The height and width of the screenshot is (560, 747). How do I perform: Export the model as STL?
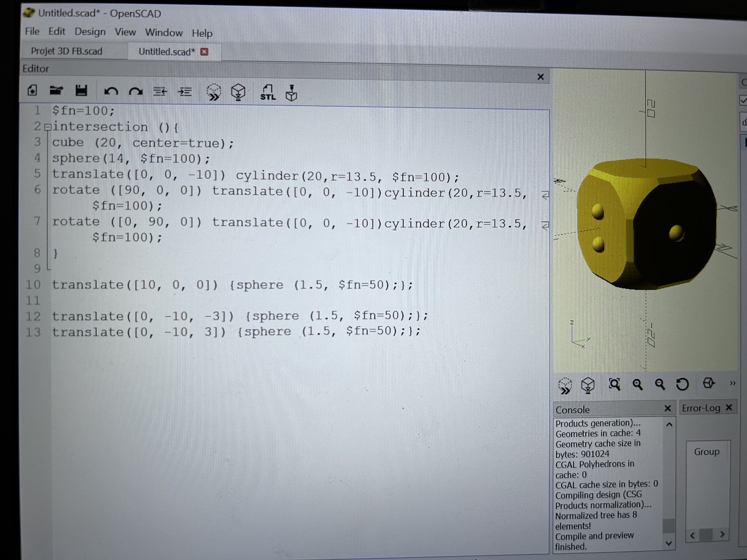(x=268, y=92)
